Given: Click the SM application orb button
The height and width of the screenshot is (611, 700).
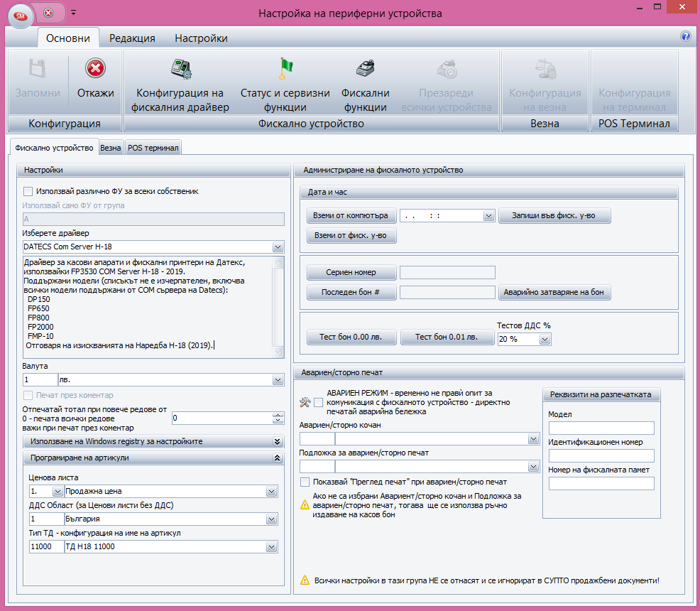Looking at the screenshot, I should [x=21, y=16].
